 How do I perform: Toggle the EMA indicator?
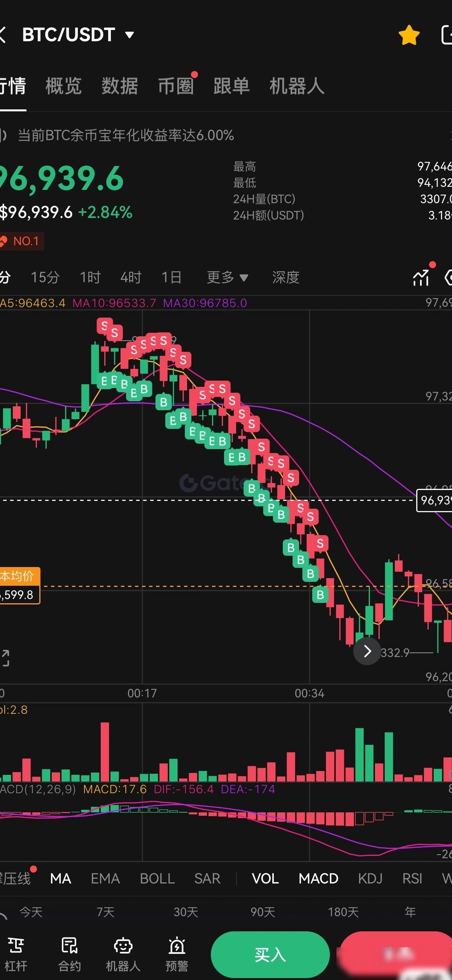(105, 878)
